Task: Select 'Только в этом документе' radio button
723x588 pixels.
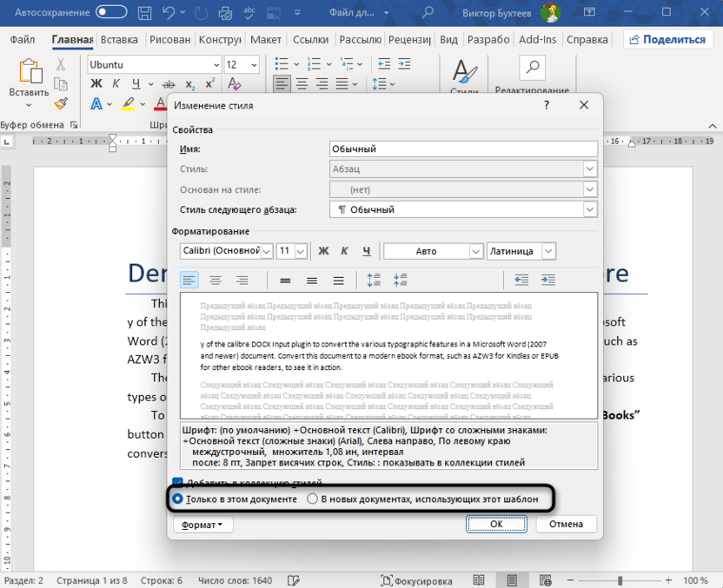Action: [176, 498]
